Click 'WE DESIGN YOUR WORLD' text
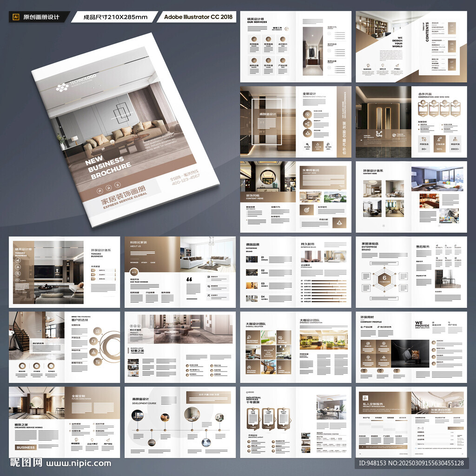476x476 pixels. coord(397,42)
